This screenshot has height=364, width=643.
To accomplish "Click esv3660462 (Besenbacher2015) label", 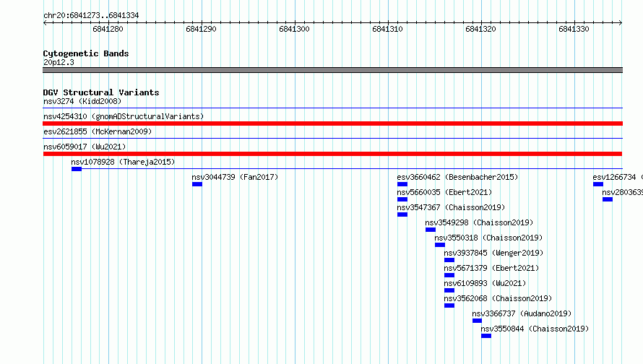I will [457, 177].
